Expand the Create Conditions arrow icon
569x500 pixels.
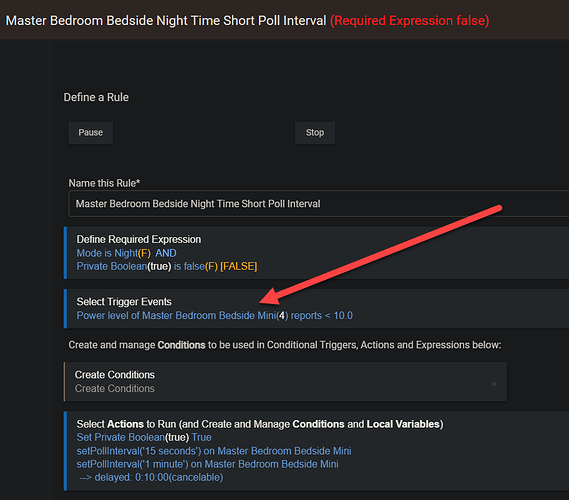(495, 384)
